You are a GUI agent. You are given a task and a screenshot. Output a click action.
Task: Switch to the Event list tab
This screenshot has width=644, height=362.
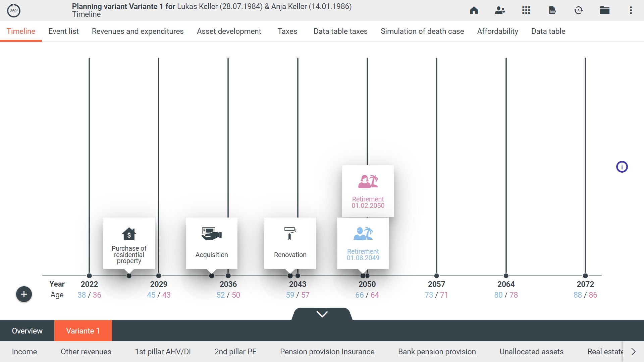[63, 31]
